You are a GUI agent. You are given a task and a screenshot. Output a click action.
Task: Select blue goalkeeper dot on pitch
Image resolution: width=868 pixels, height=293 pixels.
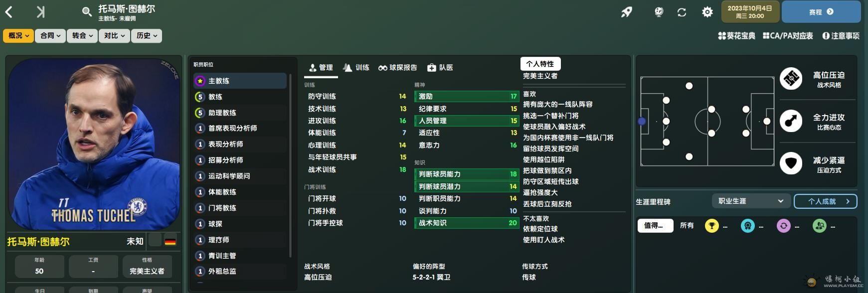click(x=642, y=121)
